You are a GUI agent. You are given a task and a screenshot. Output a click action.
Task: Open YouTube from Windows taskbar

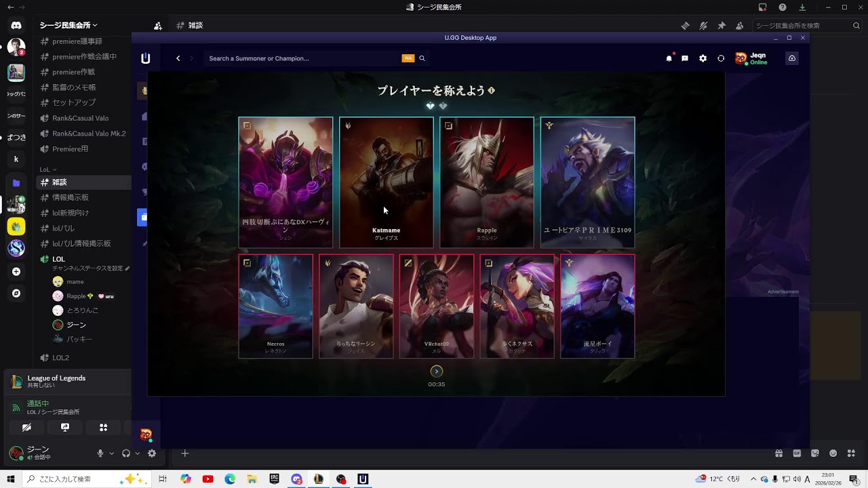pos(208,479)
